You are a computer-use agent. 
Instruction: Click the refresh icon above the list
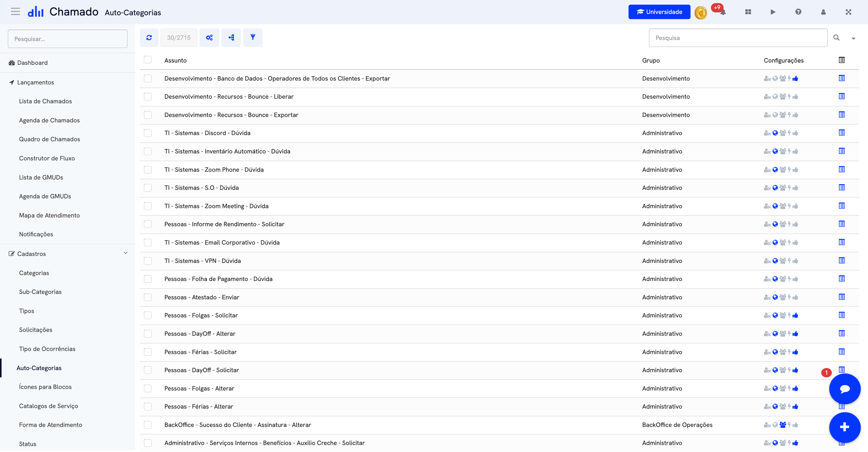click(149, 37)
